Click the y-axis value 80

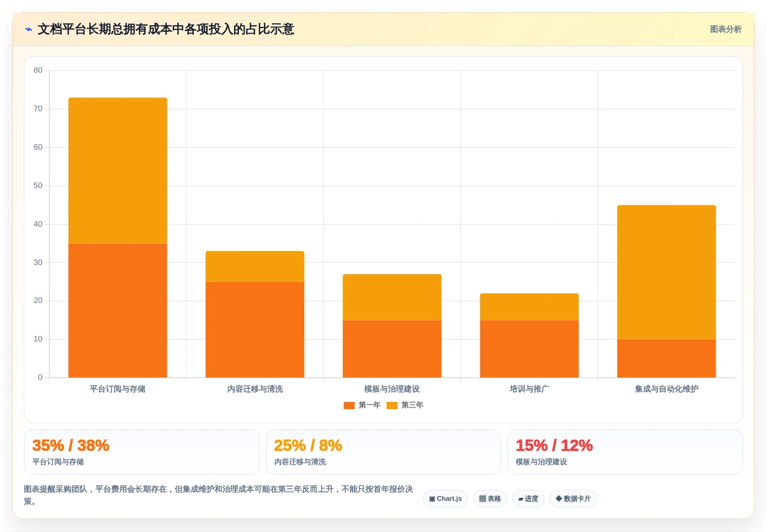38,70
